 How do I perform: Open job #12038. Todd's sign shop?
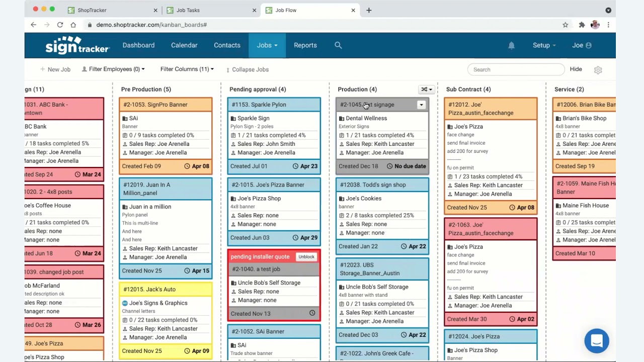pyautogui.click(x=373, y=185)
